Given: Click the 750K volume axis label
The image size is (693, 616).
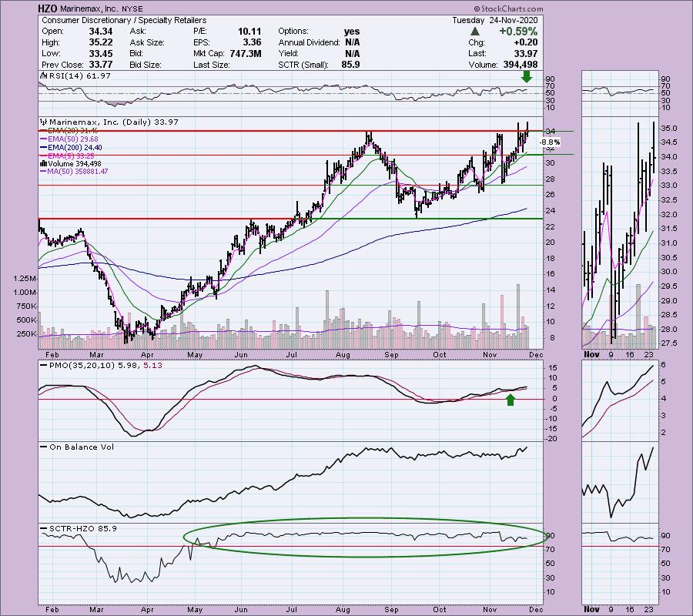Looking at the screenshot, I should [26, 306].
